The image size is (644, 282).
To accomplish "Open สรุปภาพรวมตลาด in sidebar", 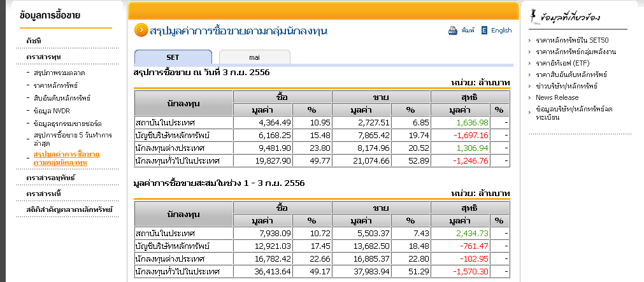I will [x=59, y=73].
